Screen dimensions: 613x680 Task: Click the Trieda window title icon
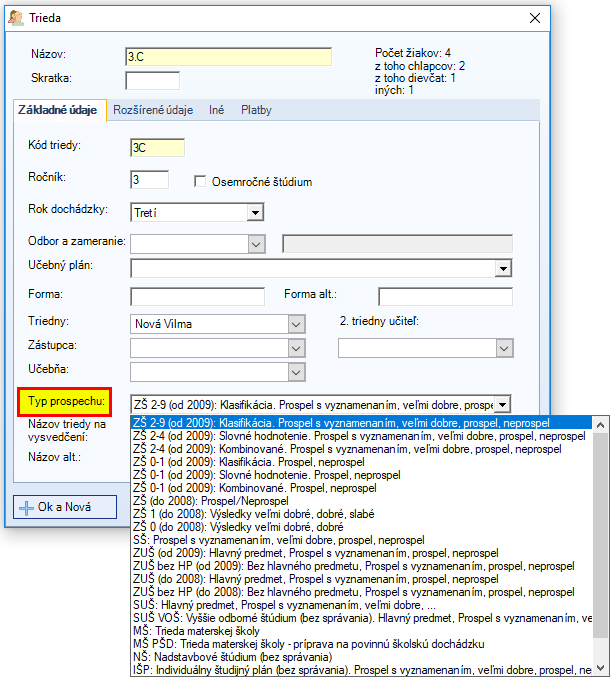click(x=16, y=18)
